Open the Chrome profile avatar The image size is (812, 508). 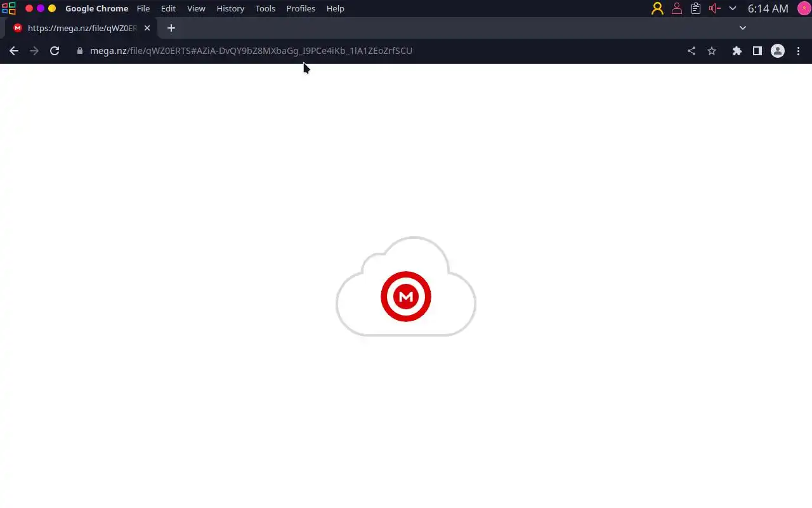coord(778,51)
